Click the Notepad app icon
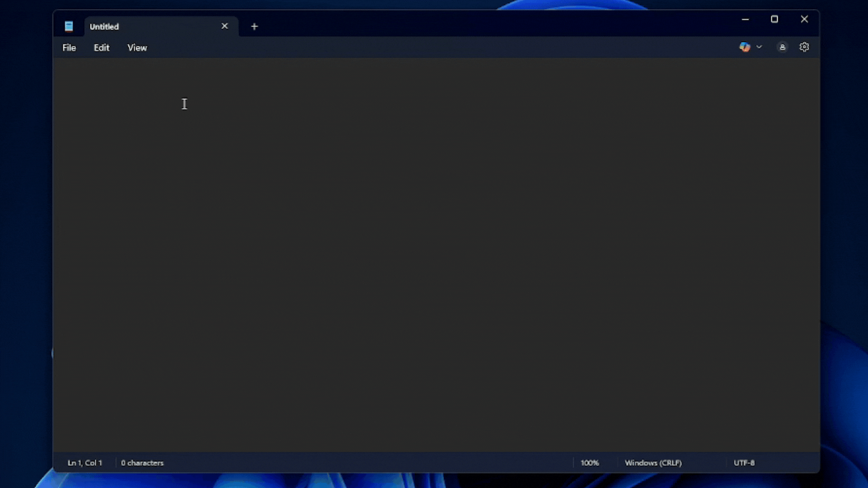Screen dimensions: 868x488 tap(69, 26)
